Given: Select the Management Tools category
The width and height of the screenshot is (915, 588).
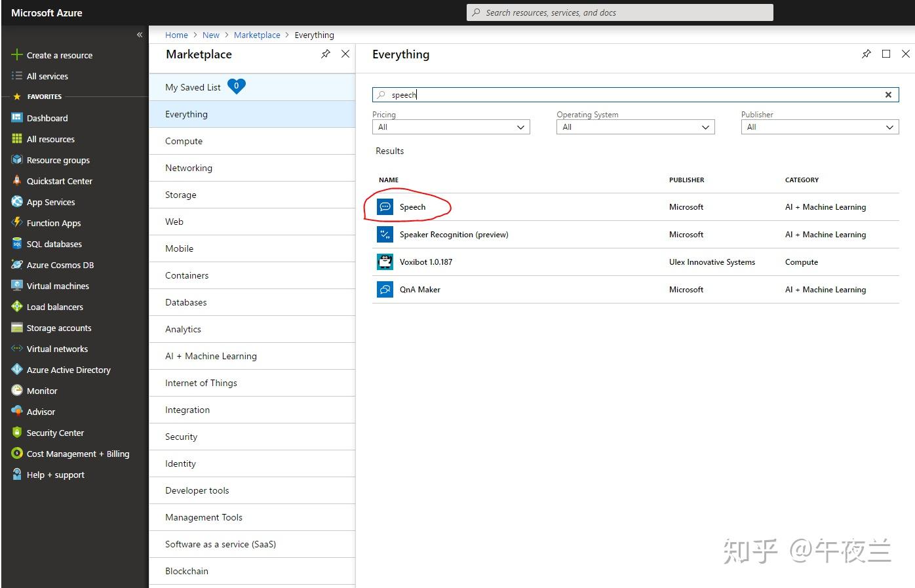Looking at the screenshot, I should (x=252, y=517).
